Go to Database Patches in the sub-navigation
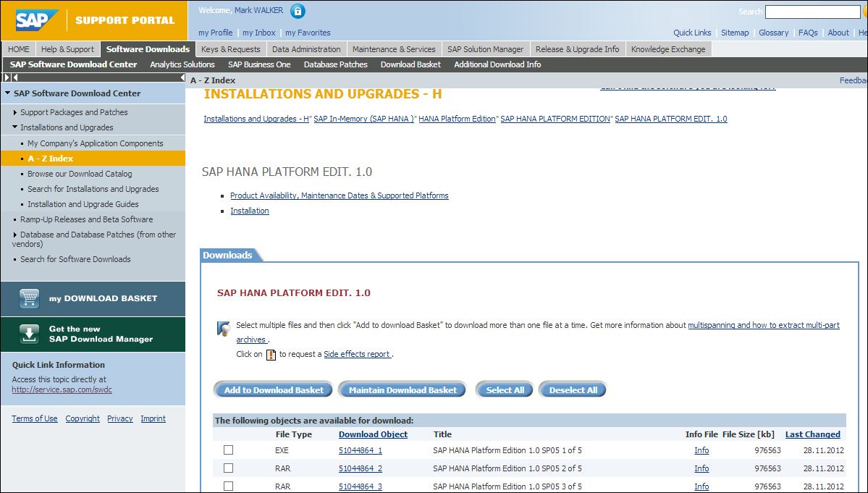This screenshot has width=868, height=493. 335,64
